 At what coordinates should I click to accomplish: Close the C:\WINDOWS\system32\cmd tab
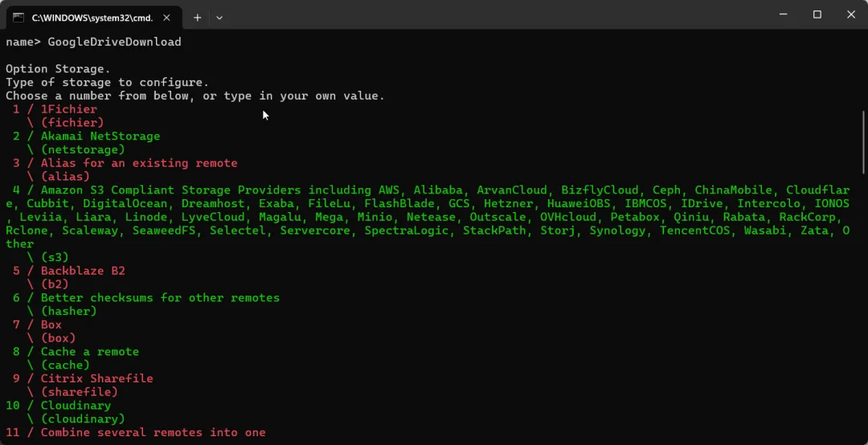point(166,18)
